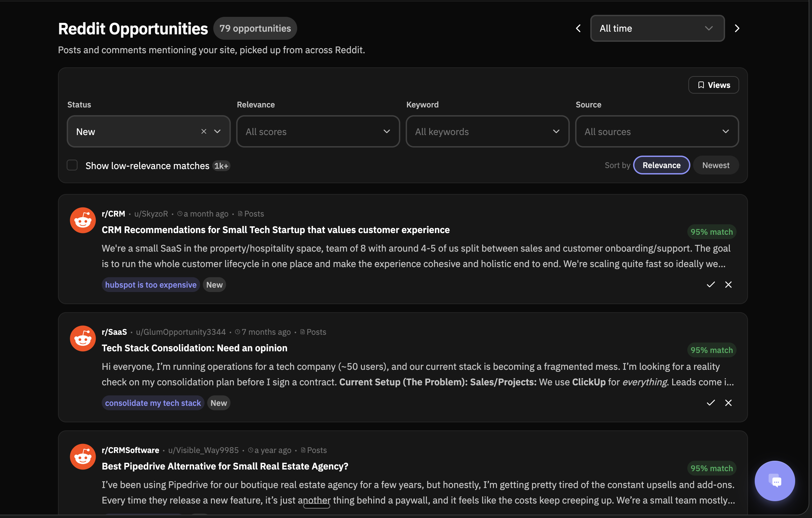Image resolution: width=812 pixels, height=518 pixels.
Task: Click username u/SkyzoR
Action: [151, 214]
